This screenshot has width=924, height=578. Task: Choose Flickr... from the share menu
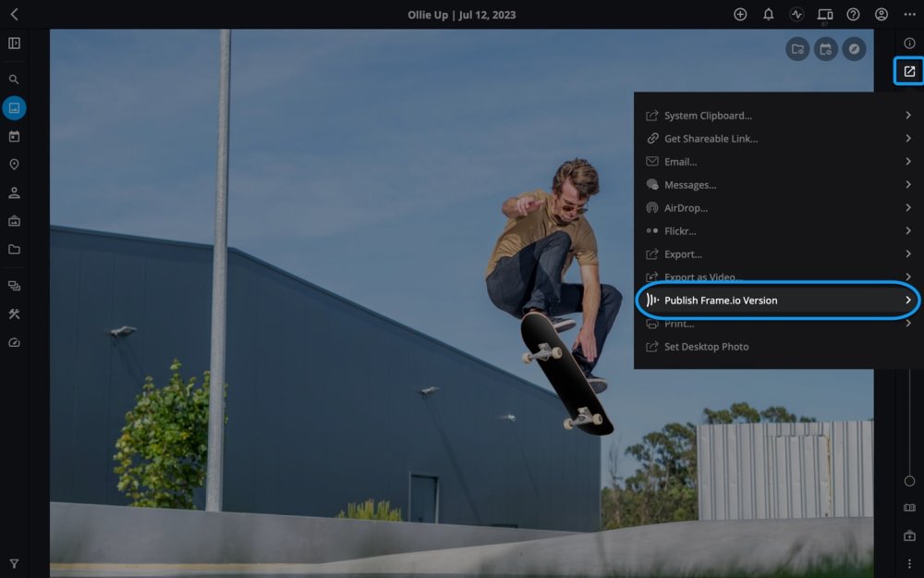(778, 231)
